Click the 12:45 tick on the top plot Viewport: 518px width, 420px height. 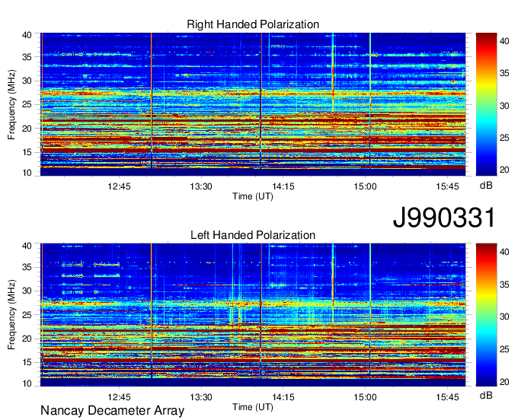coord(119,186)
